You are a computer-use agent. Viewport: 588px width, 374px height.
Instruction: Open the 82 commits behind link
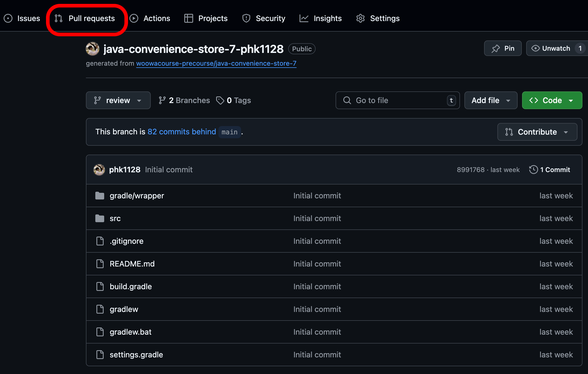click(x=182, y=132)
